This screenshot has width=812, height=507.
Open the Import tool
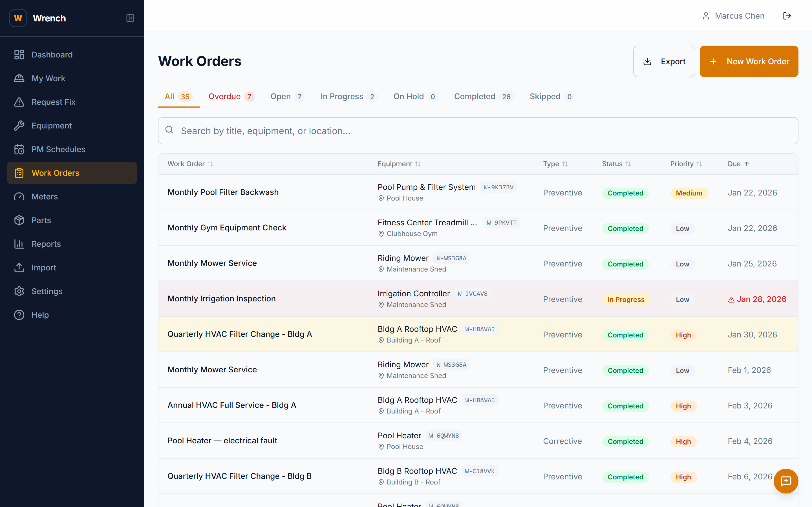(44, 268)
